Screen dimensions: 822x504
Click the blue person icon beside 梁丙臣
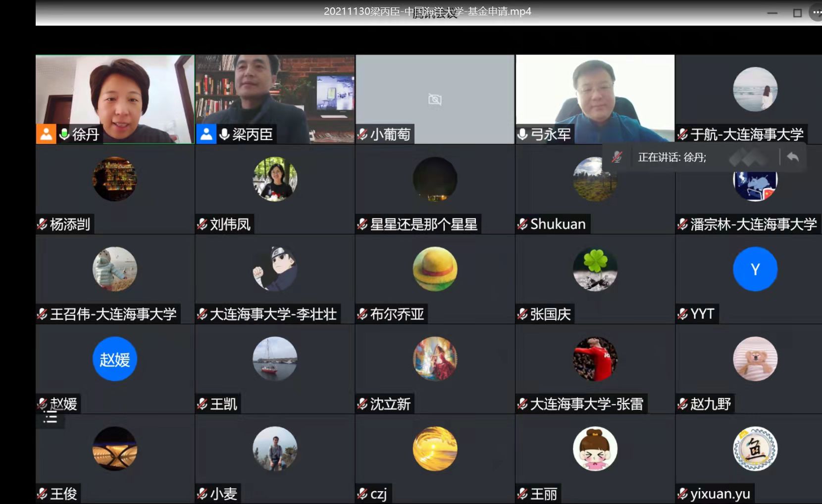pos(206,134)
